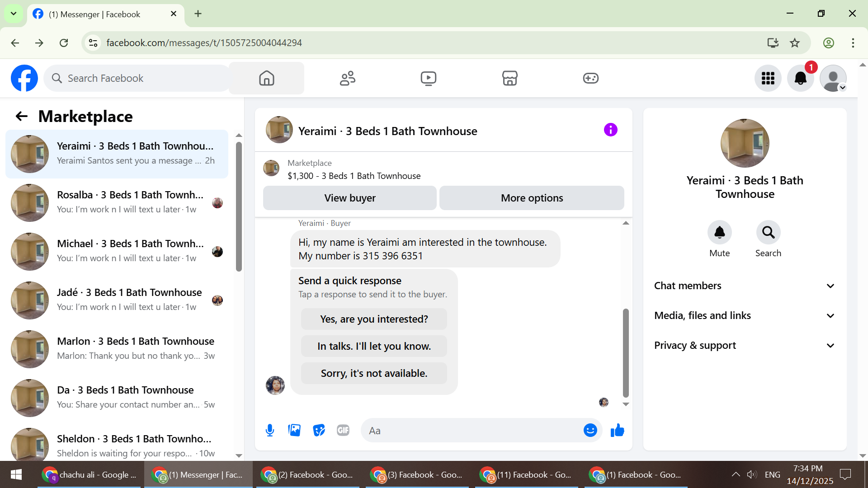Mute this conversation
Image resolution: width=868 pixels, height=488 pixels.
tap(719, 232)
